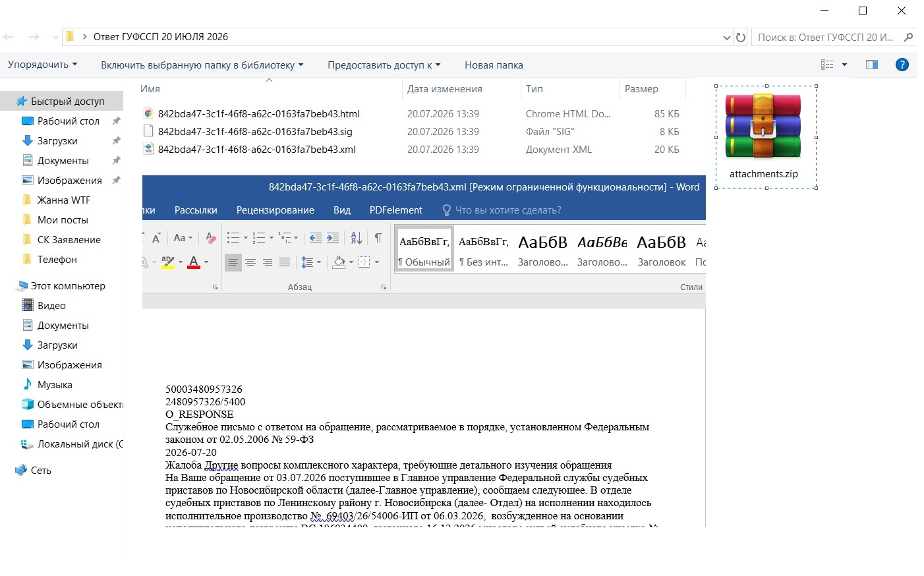Click the bulleted list icon
The image size is (924, 576).
pos(233,238)
